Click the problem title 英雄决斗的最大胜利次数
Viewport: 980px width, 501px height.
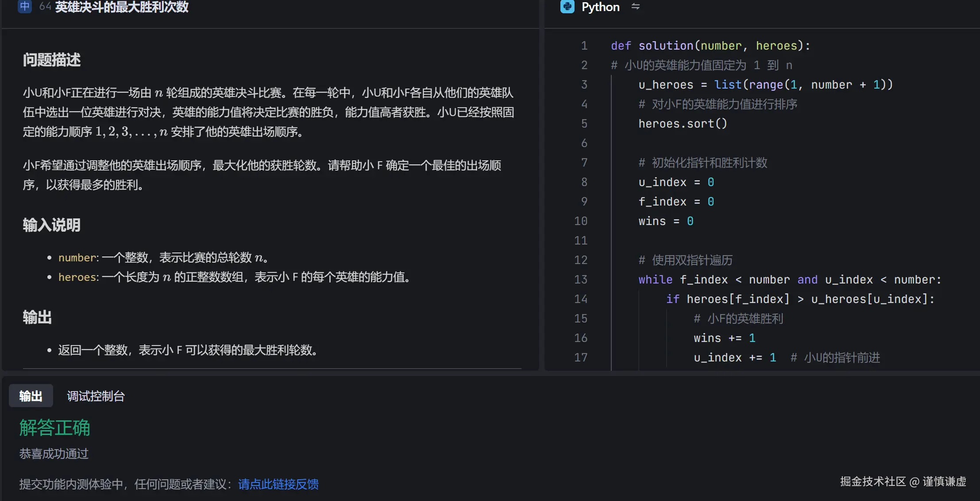point(121,7)
